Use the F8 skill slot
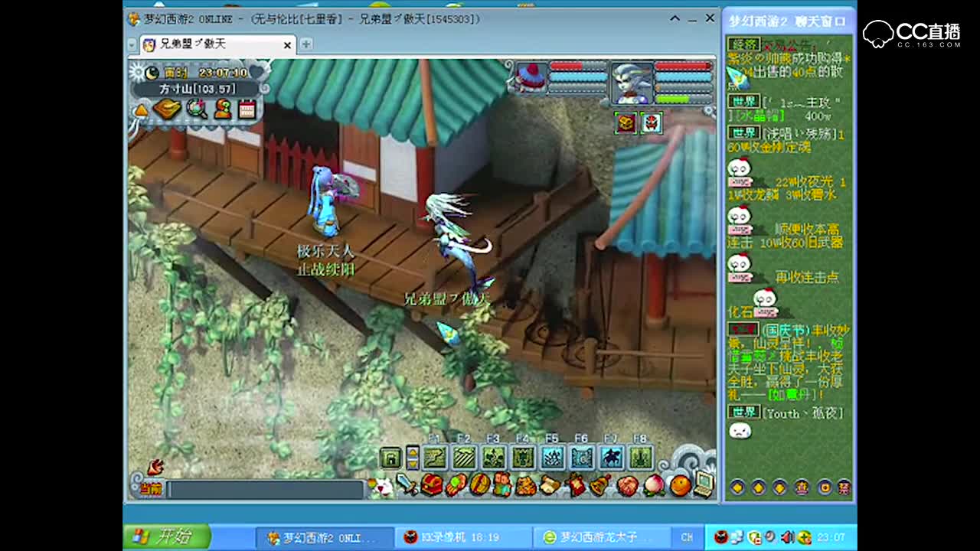The width and height of the screenshot is (980, 551). [x=641, y=458]
